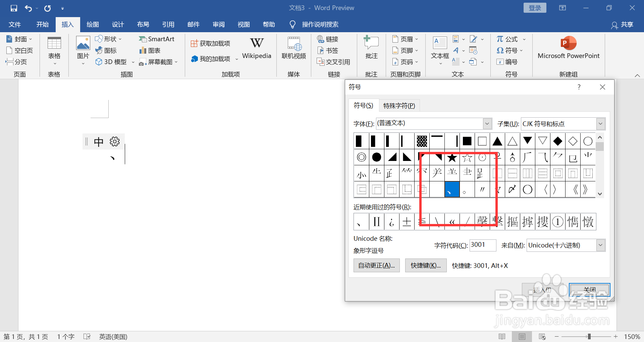Select the solid black circle symbol
The width and height of the screenshot is (644, 342).
(x=377, y=157)
